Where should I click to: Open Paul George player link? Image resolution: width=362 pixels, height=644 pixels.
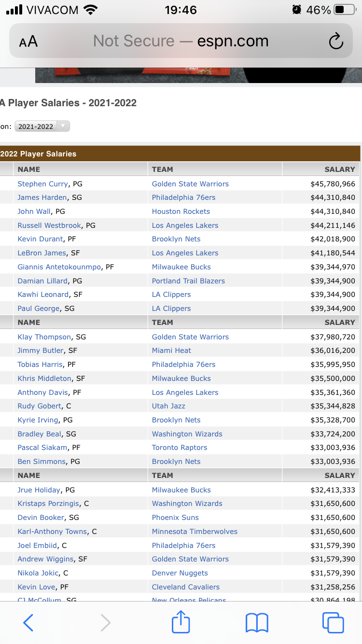click(x=39, y=308)
